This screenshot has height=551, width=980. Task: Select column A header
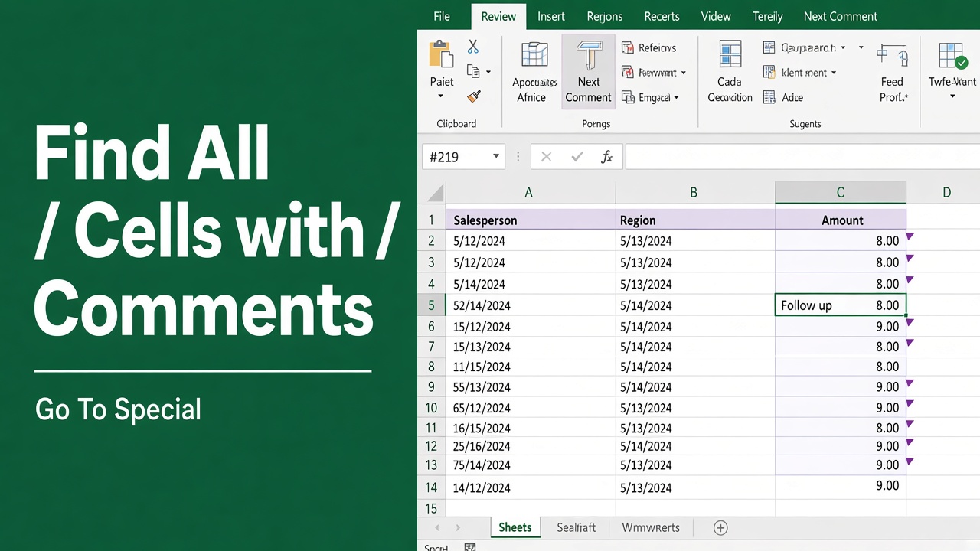(x=530, y=193)
